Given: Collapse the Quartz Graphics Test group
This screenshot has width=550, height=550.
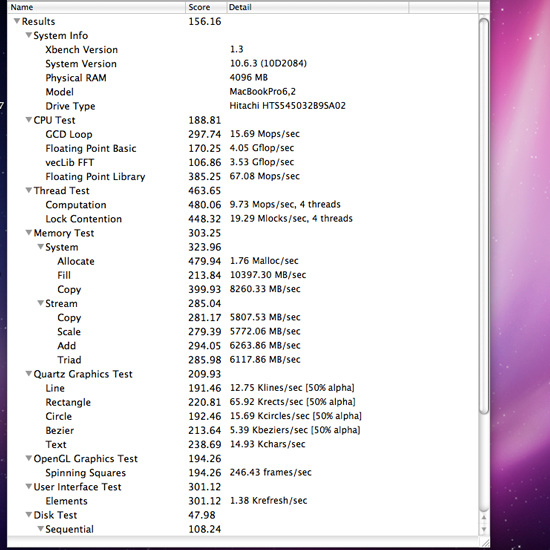Looking at the screenshot, I should coord(29,374).
